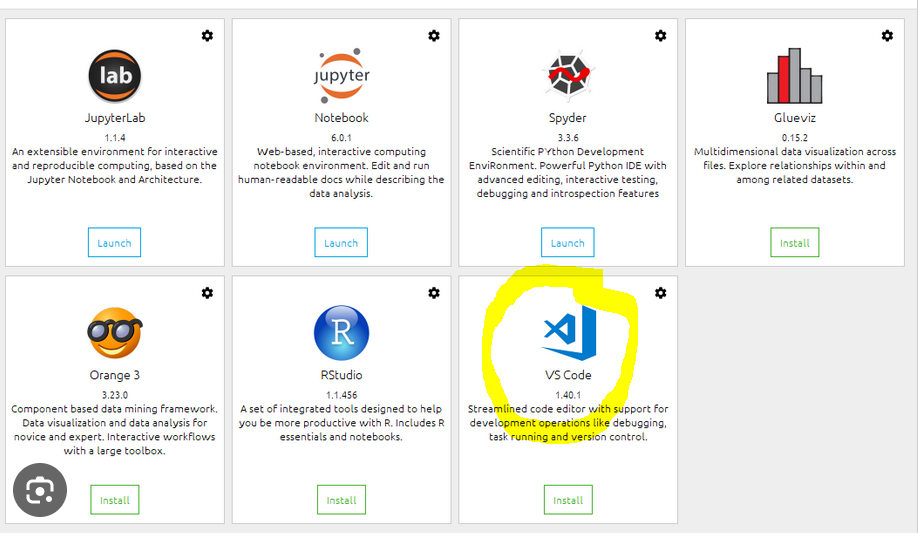Click the Jupyter Notebook logo icon
This screenshot has width=918, height=533.
click(x=341, y=76)
